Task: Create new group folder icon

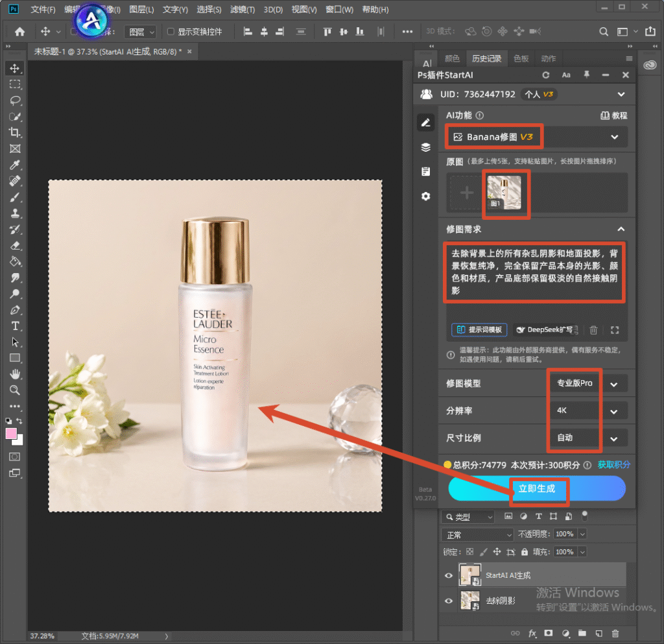Action: point(582,634)
